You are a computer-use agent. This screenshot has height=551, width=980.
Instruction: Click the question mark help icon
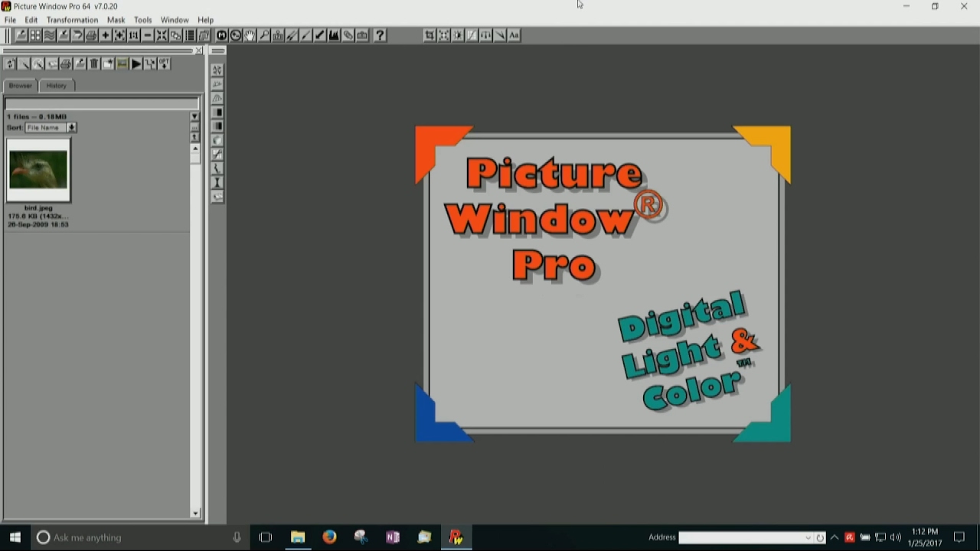pyautogui.click(x=380, y=35)
